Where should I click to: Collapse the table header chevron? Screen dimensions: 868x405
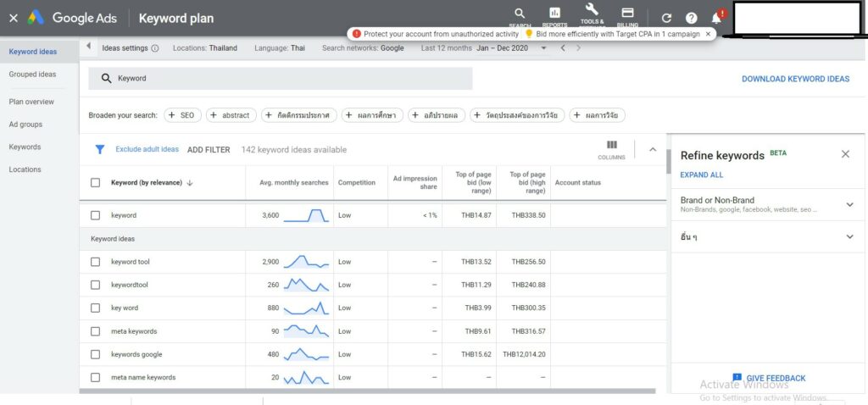(x=653, y=149)
